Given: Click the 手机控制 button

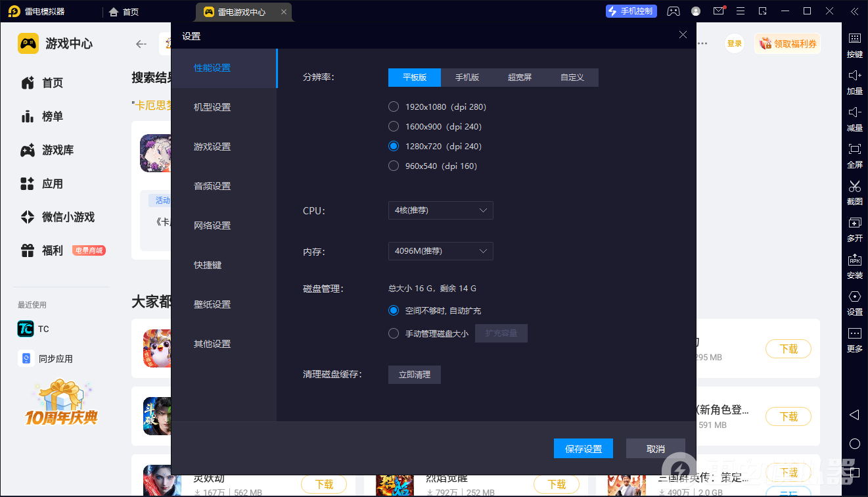Looking at the screenshot, I should 631,11.
